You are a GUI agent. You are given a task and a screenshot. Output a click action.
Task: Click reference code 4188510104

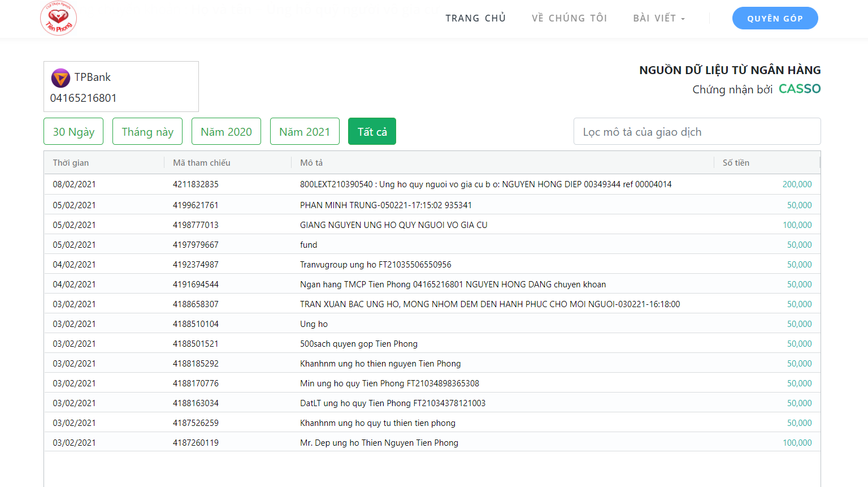[x=196, y=324]
